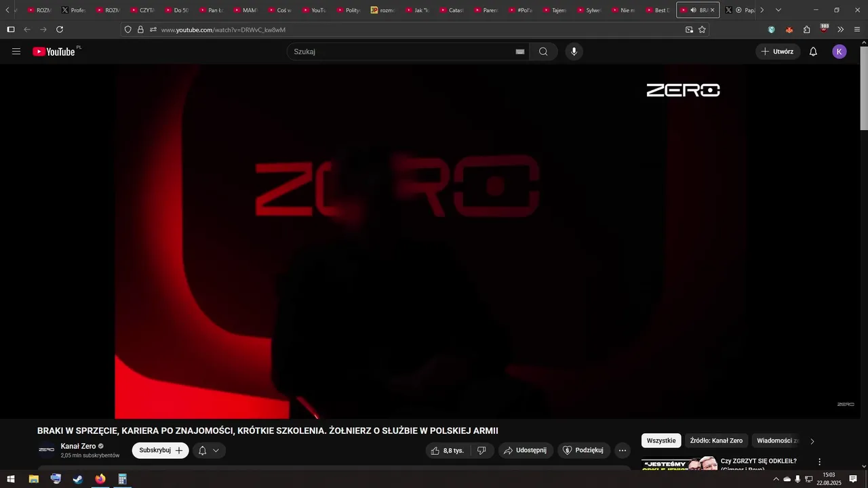Open the fox extension icon
This screenshot has width=868, height=488.
789,30
